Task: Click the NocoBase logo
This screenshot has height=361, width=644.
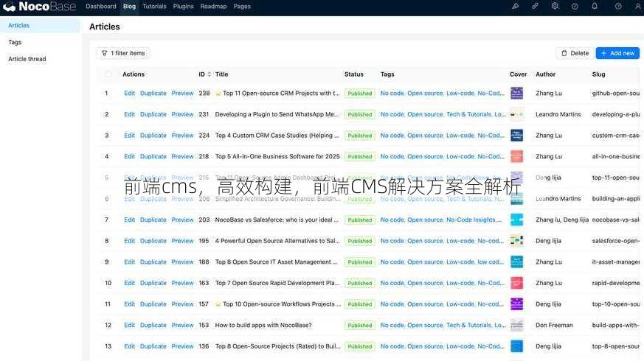Action: (39, 7)
